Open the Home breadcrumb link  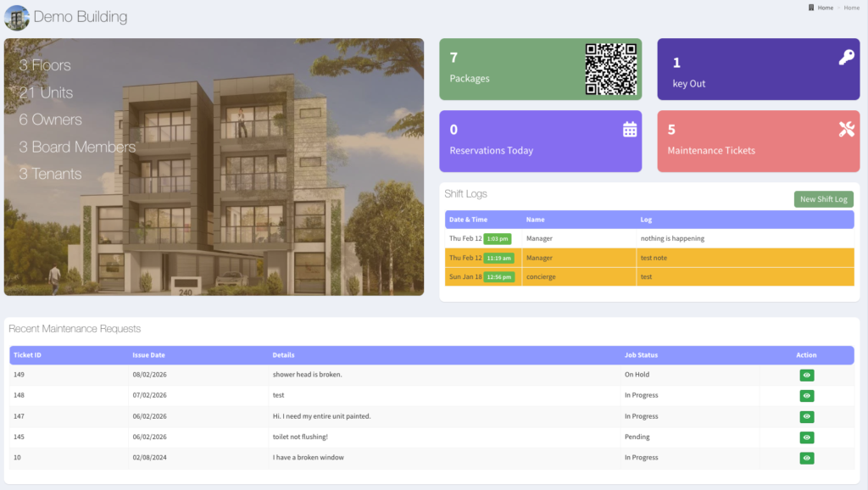(825, 8)
